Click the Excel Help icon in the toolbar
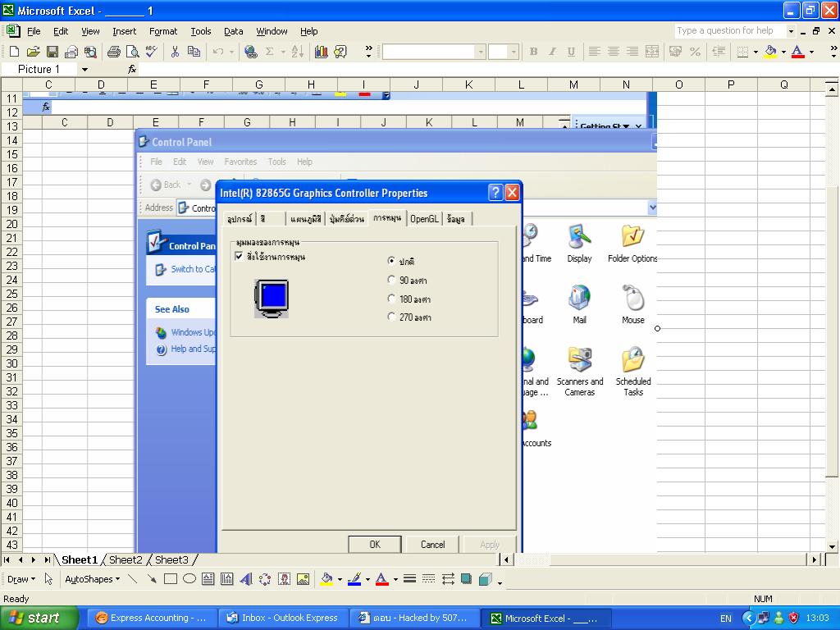This screenshot has height=630, width=840. (x=340, y=52)
